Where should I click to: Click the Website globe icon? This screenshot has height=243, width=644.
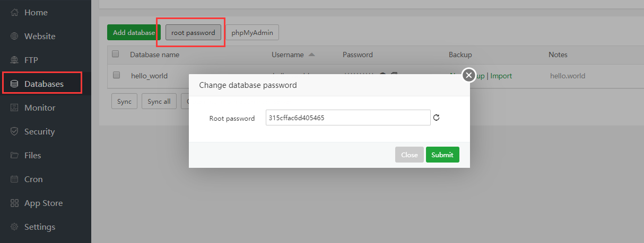tap(15, 36)
